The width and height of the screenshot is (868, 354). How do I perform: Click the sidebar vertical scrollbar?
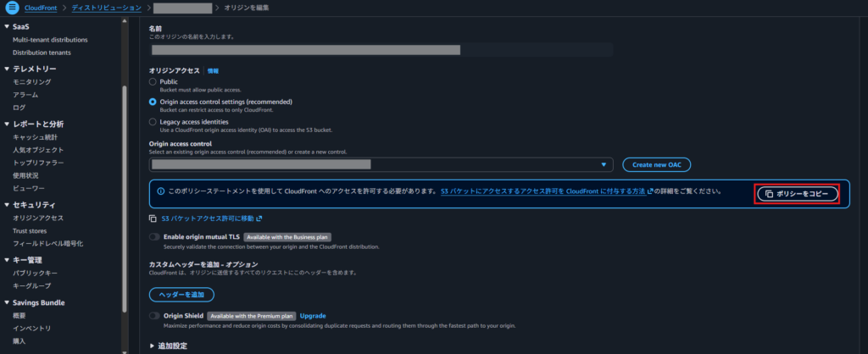(125, 198)
